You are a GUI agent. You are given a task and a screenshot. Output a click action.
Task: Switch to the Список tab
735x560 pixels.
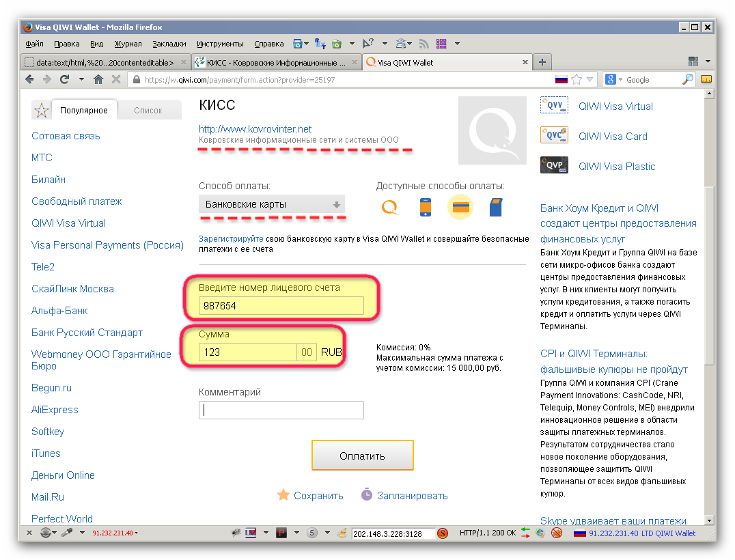tap(148, 111)
